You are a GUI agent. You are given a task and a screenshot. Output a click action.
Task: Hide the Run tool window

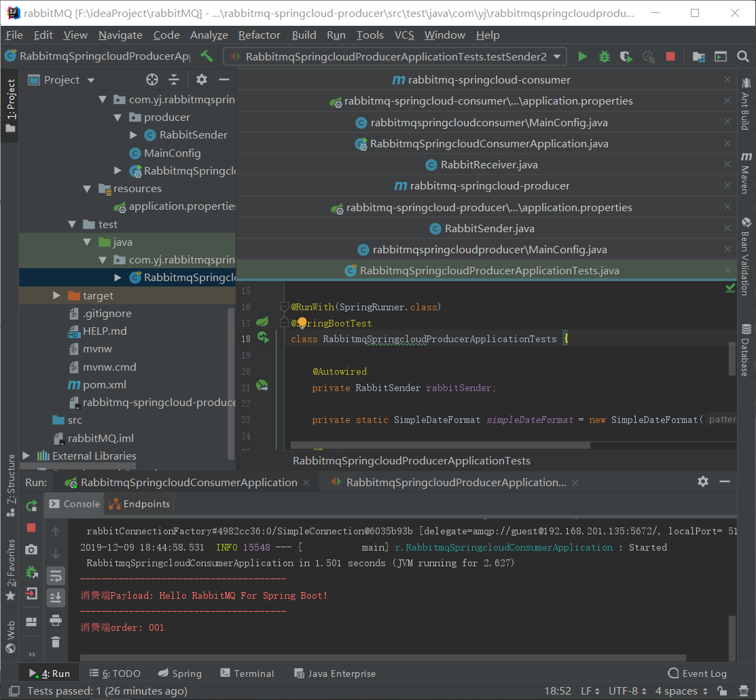(x=725, y=481)
